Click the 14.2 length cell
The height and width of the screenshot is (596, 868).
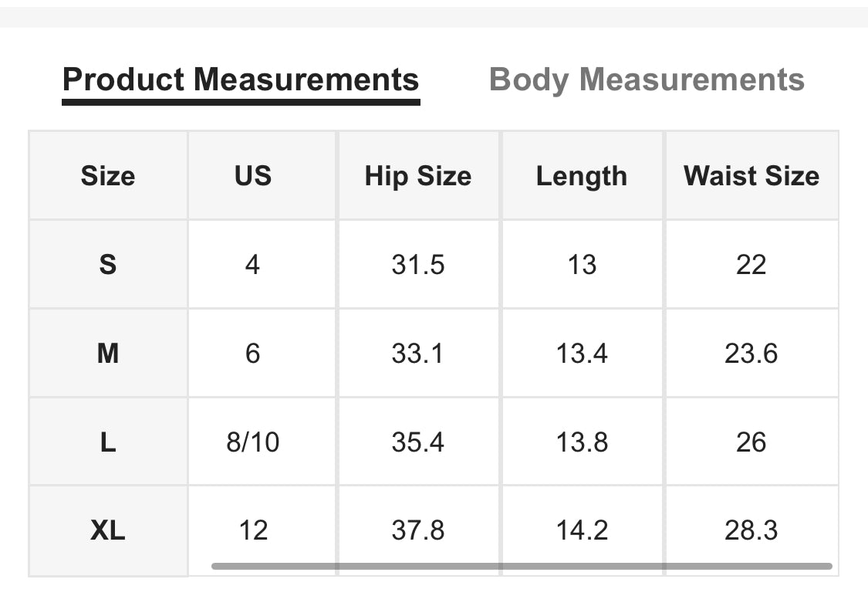(x=582, y=530)
